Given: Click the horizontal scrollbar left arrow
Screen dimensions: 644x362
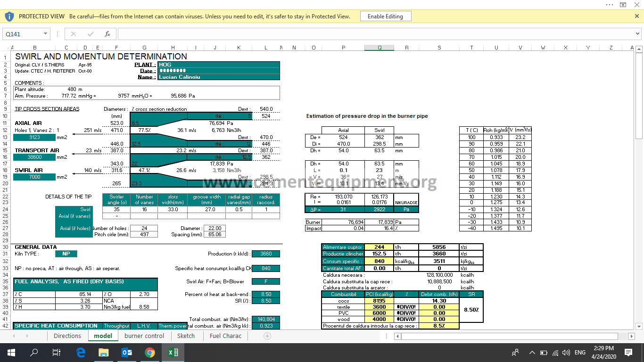Looking at the screenshot, I should click(x=398, y=336).
